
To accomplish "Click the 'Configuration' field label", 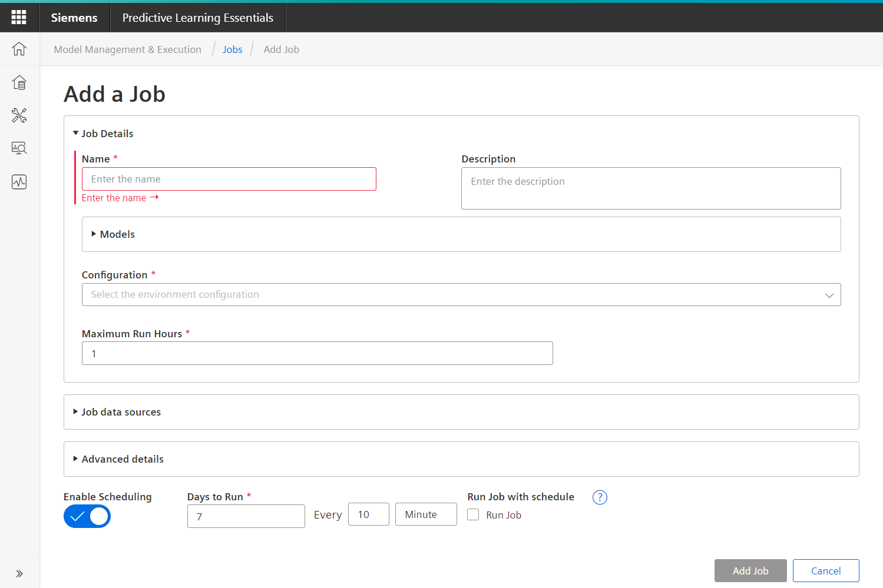I will 114,275.
